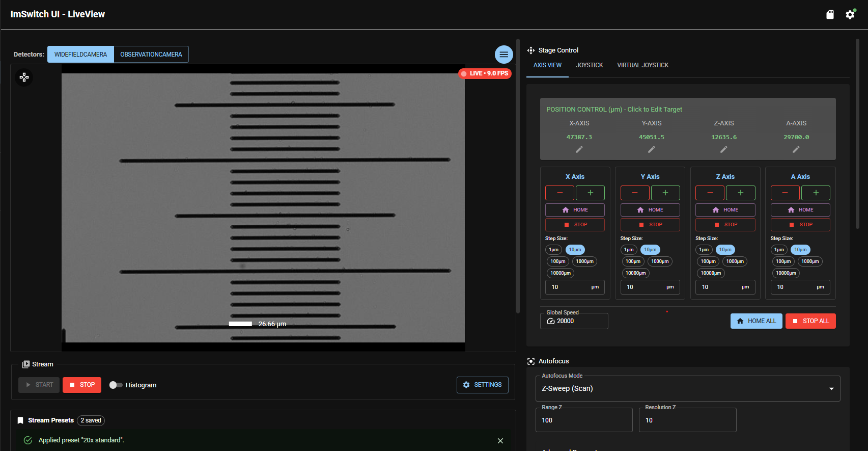Move A Axis in the minus direction

tap(785, 193)
